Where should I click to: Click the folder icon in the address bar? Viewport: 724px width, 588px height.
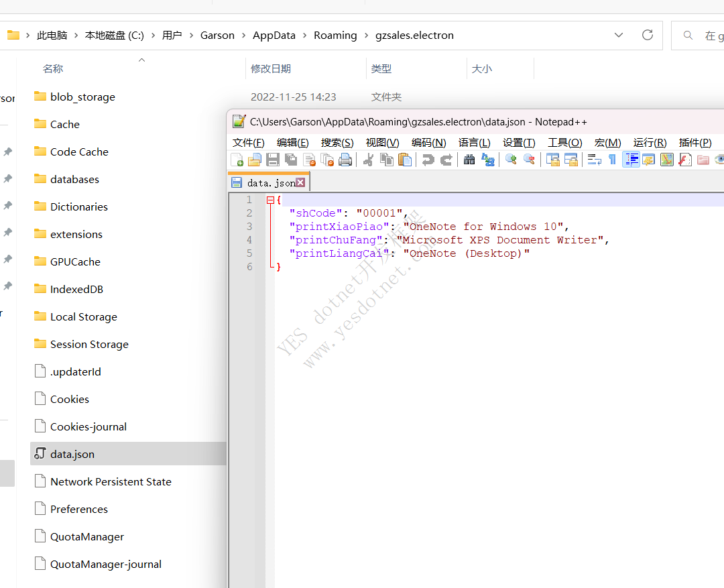tap(13, 35)
